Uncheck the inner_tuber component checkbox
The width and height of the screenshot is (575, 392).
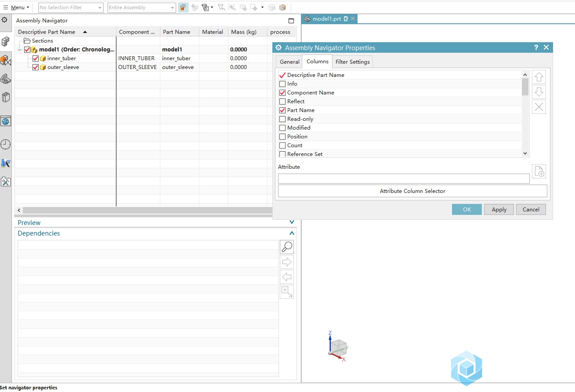[36, 58]
